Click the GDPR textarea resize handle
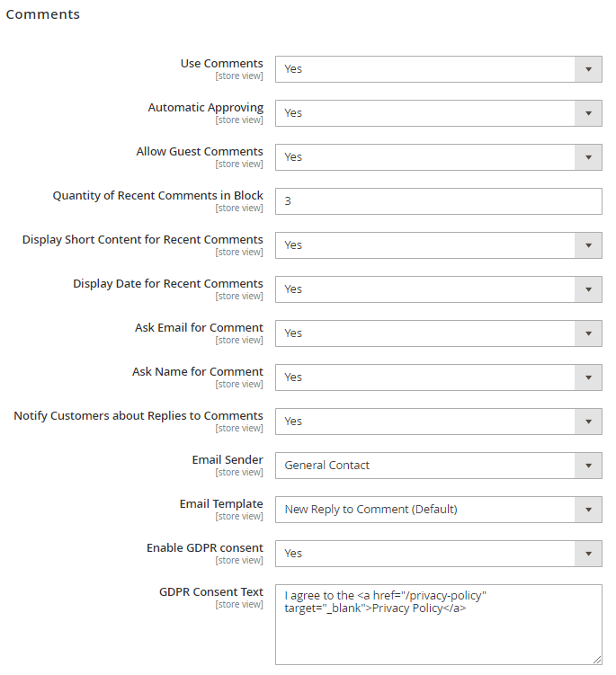616x675 pixels. coord(597,660)
